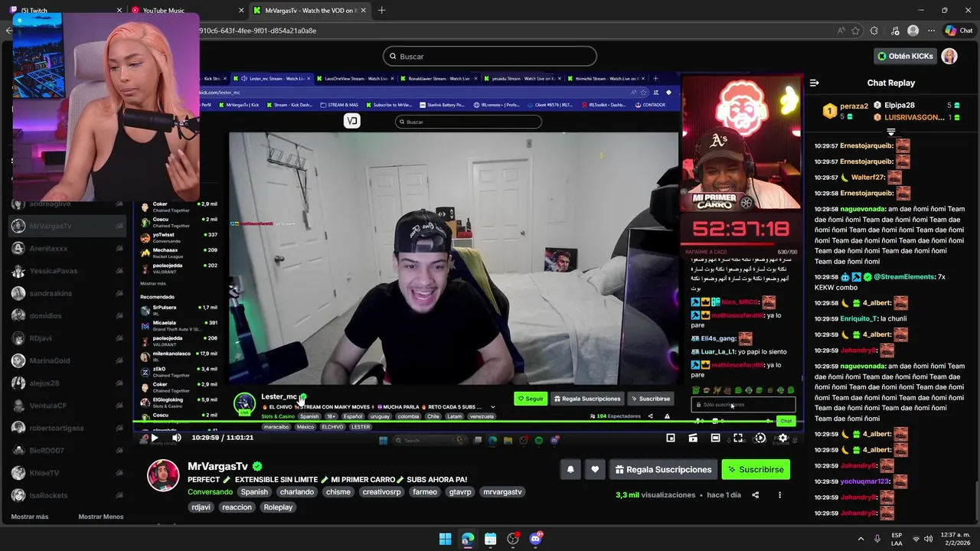Screen dimensions: 980x551
Task: Toggle notifications bell for MrVargasTv
Action: pyautogui.click(x=570, y=469)
